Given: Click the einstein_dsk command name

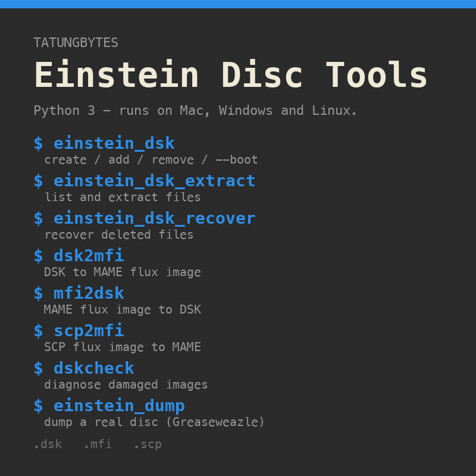Looking at the screenshot, I should coord(114,143).
